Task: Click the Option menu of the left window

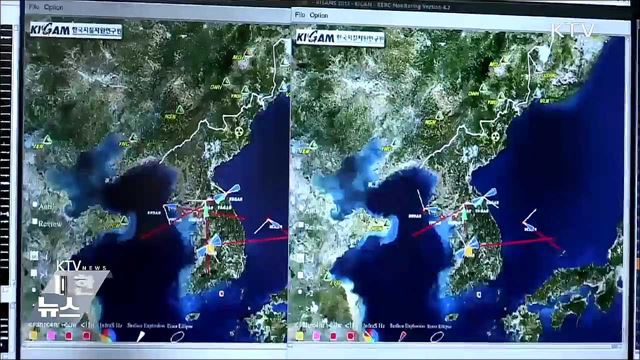Action: [53, 7]
